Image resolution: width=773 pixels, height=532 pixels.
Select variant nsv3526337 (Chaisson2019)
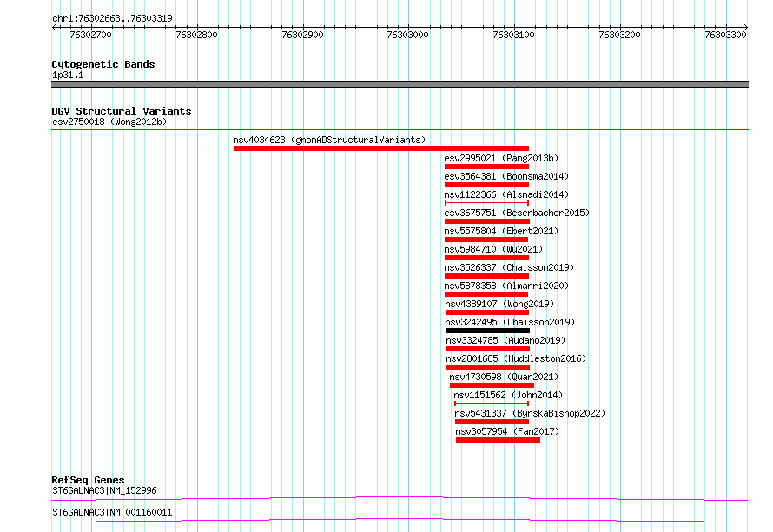(509, 267)
